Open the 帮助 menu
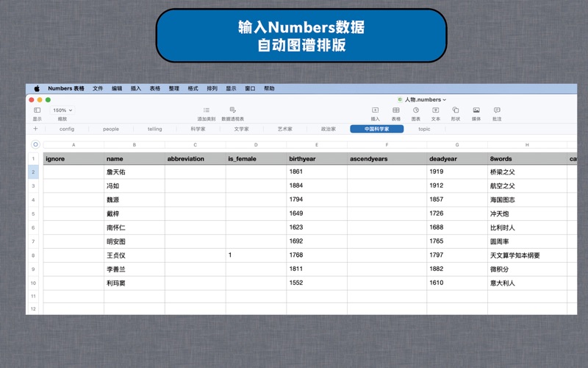 pos(269,88)
